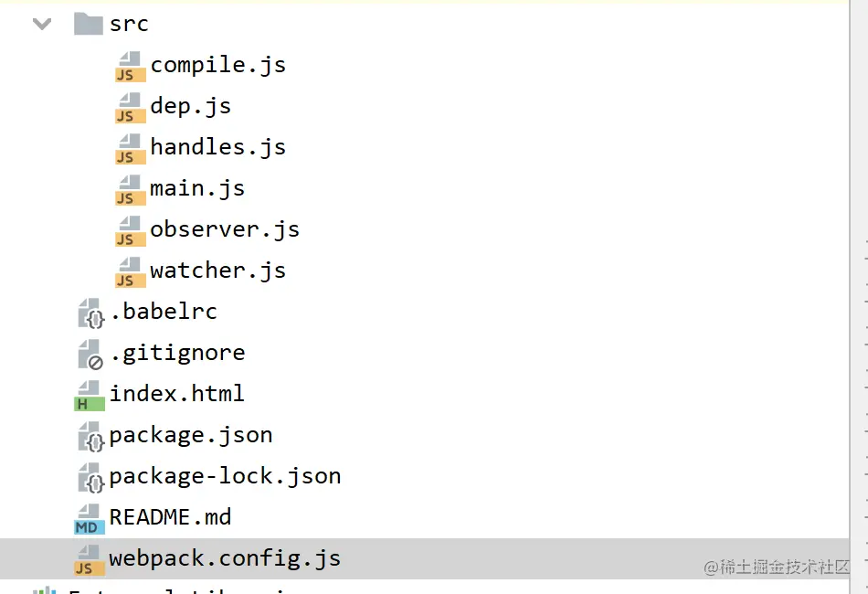The width and height of the screenshot is (868, 594).
Task: Click the README.md markdown file icon
Action: click(90, 518)
